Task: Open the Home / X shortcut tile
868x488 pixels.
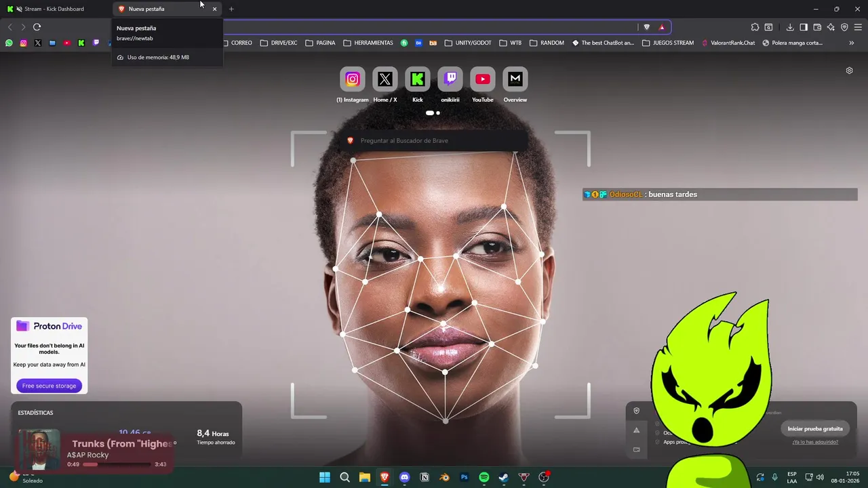Action: tap(385, 79)
